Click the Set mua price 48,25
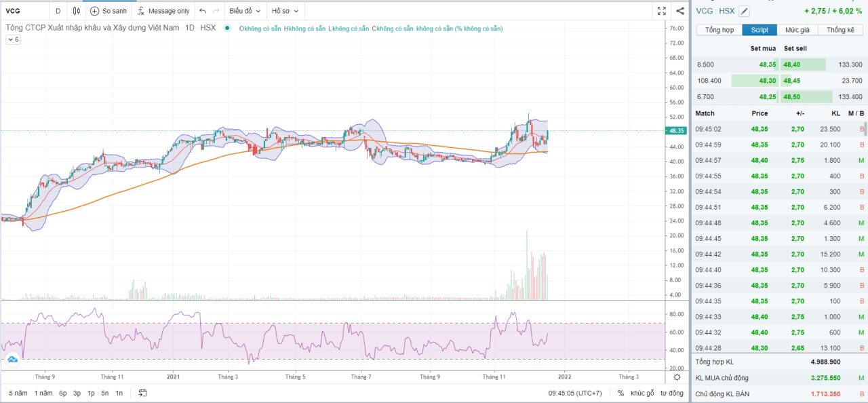Image resolution: width=868 pixels, height=403 pixels. (x=768, y=96)
